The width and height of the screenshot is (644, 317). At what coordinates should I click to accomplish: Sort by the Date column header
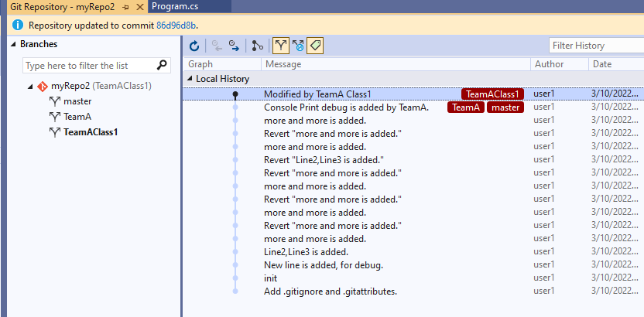(616, 64)
